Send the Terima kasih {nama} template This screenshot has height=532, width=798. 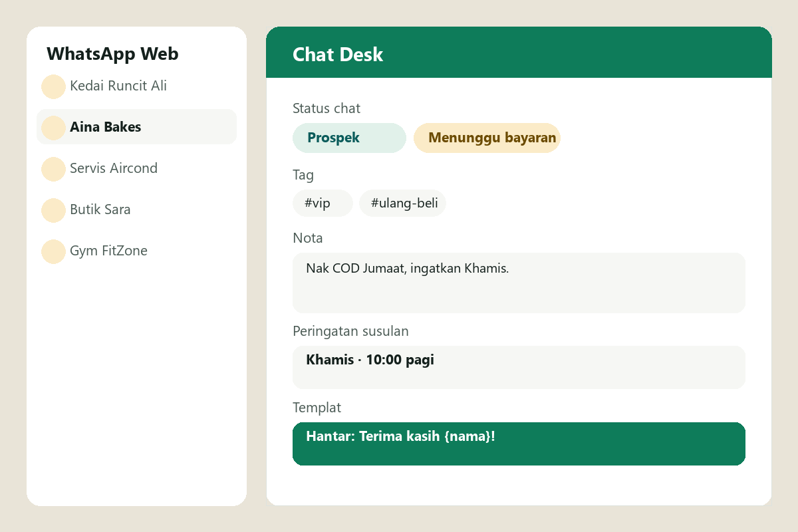pyautogui.click(x=519, y=444)
